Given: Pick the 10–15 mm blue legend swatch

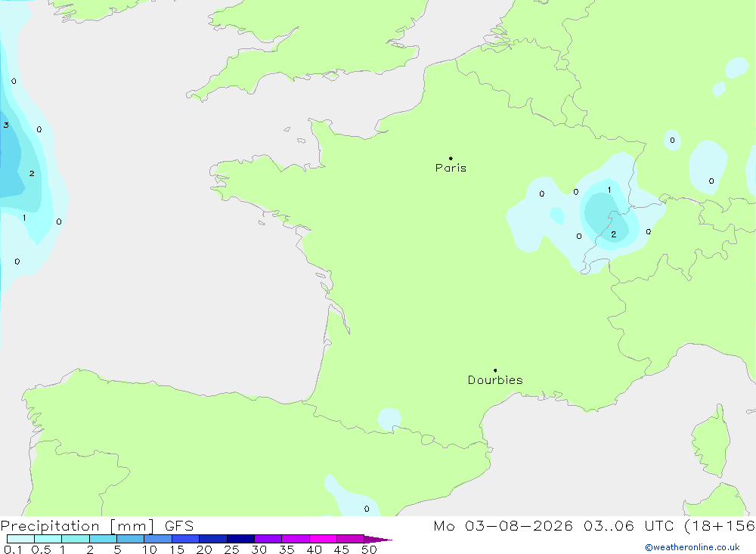Looking at the screenshot, I should [158, 539].
